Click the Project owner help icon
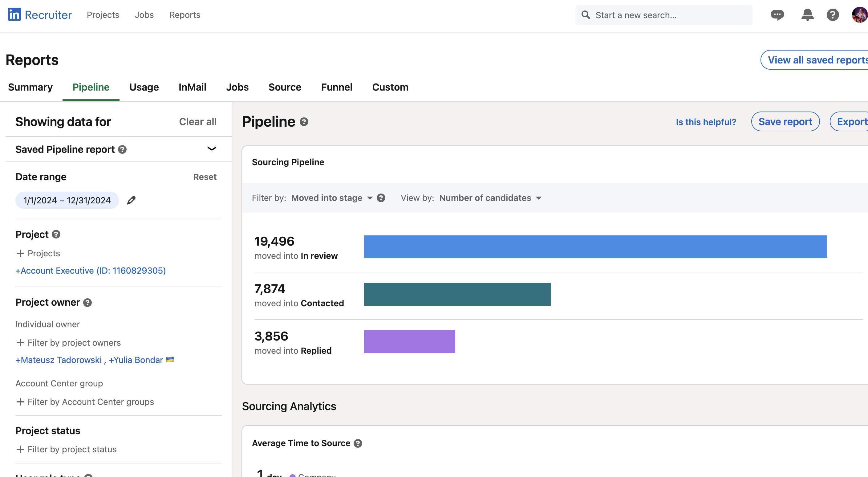 [x=87, y=302]
